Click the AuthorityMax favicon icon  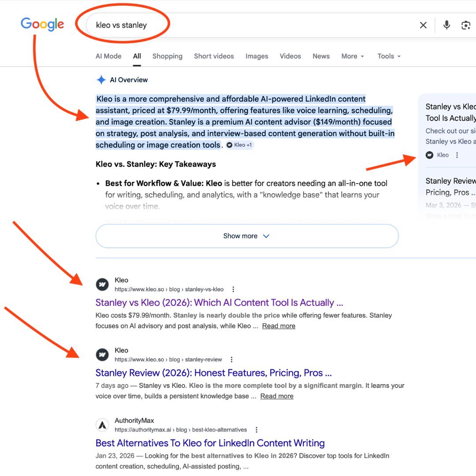[x=102, y=425]
